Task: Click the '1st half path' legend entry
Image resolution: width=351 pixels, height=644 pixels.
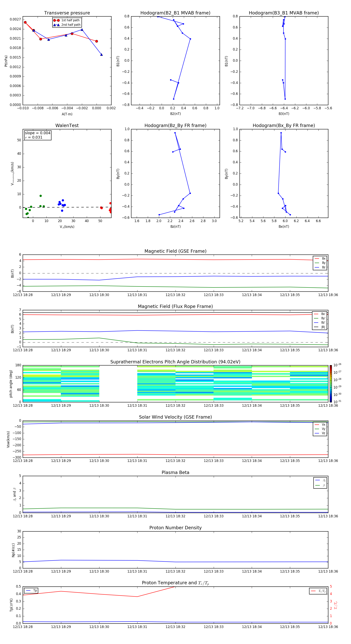Action: coord(66,20)
